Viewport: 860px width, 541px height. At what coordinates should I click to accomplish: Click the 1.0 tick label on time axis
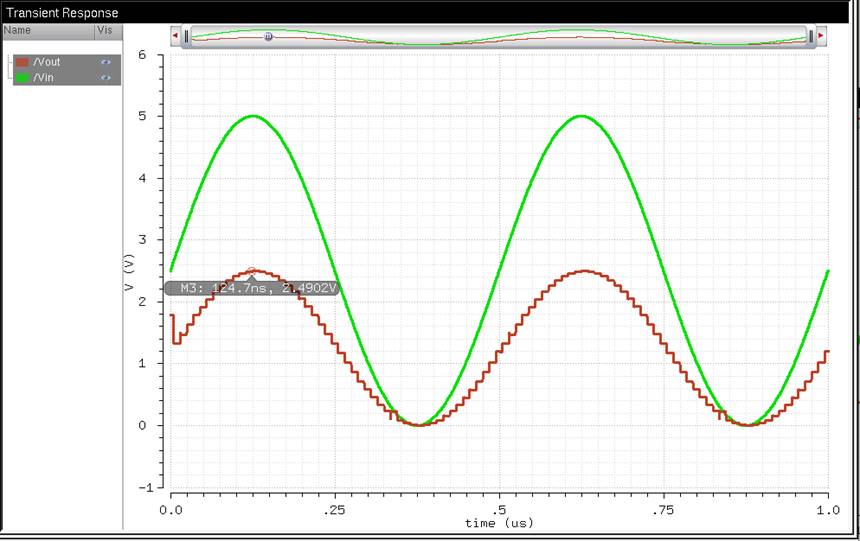(828, 510)
